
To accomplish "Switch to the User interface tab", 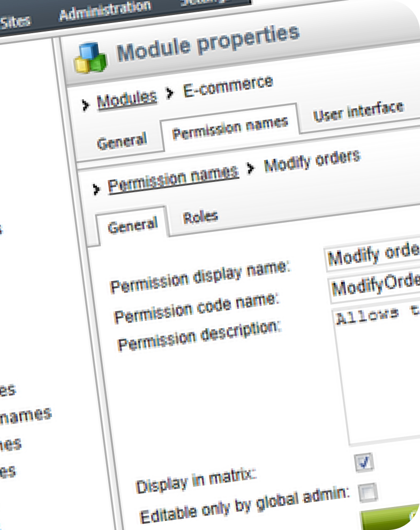I will tap(358, 111).
